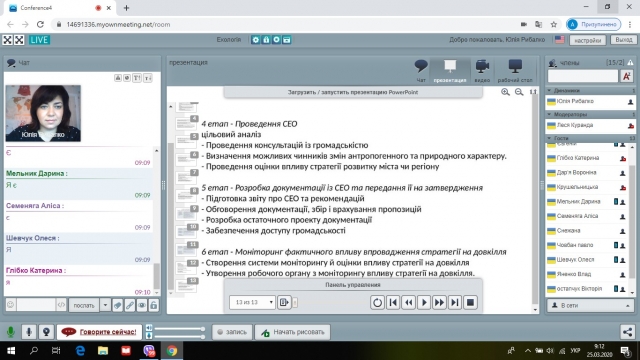Click the eraser clear chat icon
Screen dimensions: 640x360
[118, 305]
